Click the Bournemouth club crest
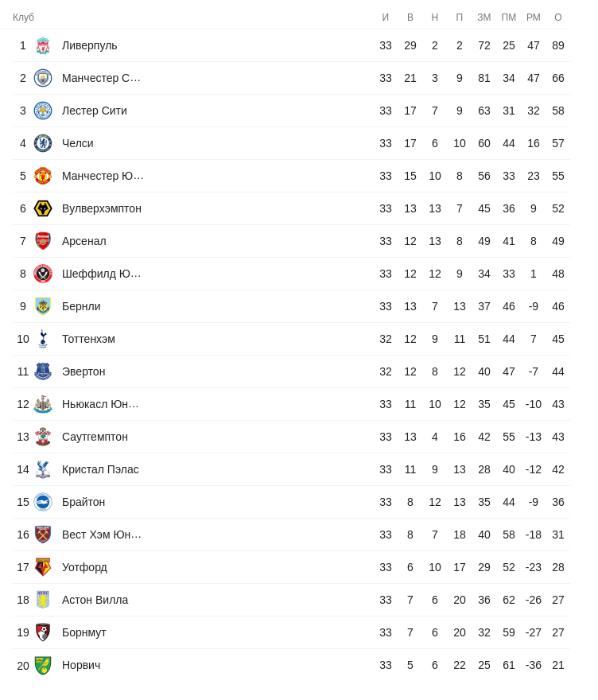This screenshot has width=598, height=700. 43,632
